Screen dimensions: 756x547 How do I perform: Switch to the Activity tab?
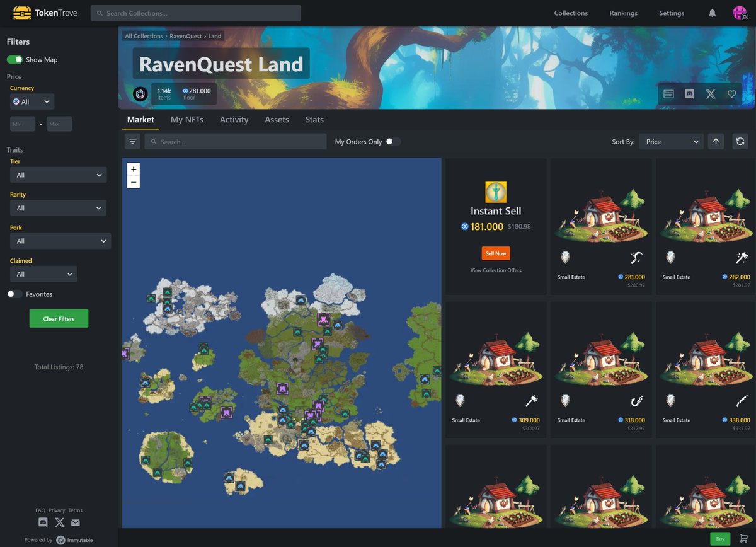pos(234,120)
